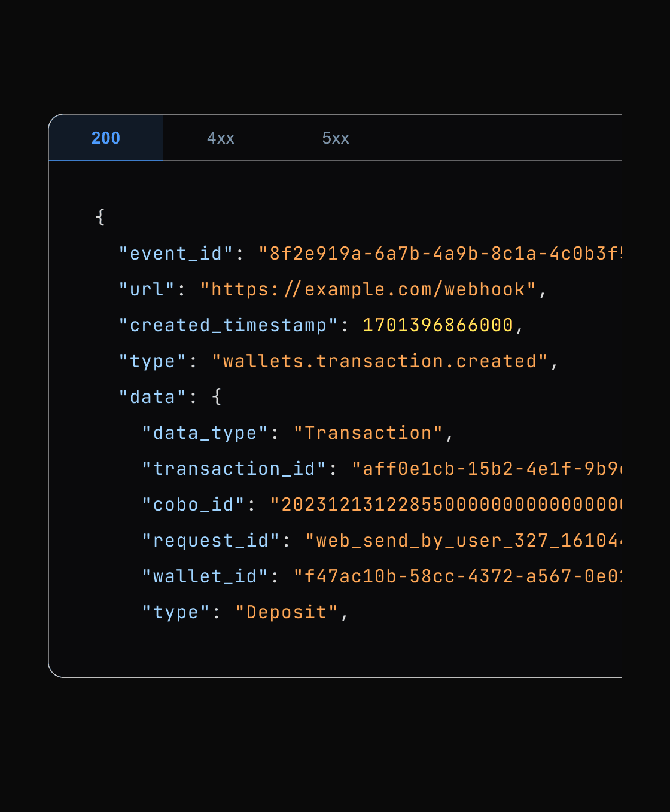670x812 pixels.
Task: Click the "Deposit" string value
Action: tap(287, 612)
